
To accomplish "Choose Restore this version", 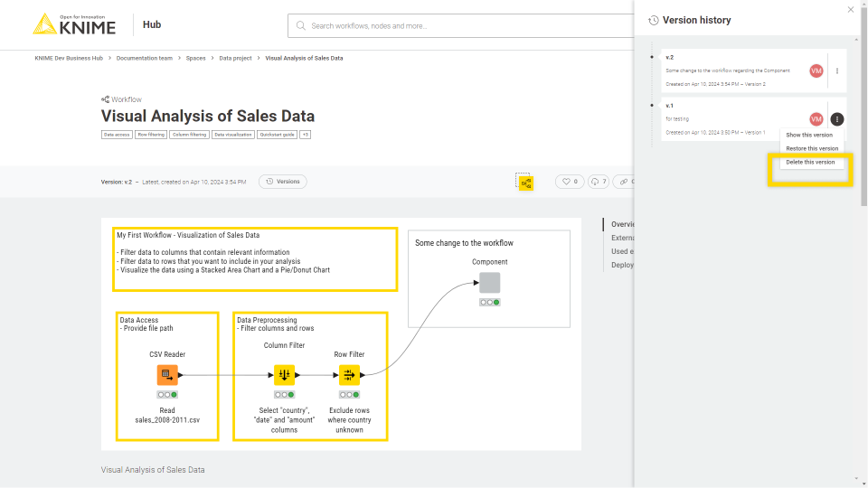I will tap(812, 148).
